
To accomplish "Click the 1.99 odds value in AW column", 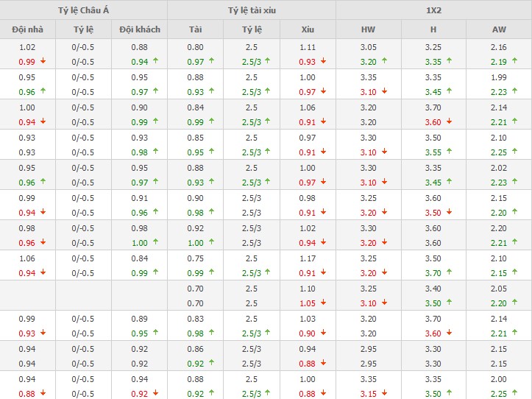I will click(499, 77).
